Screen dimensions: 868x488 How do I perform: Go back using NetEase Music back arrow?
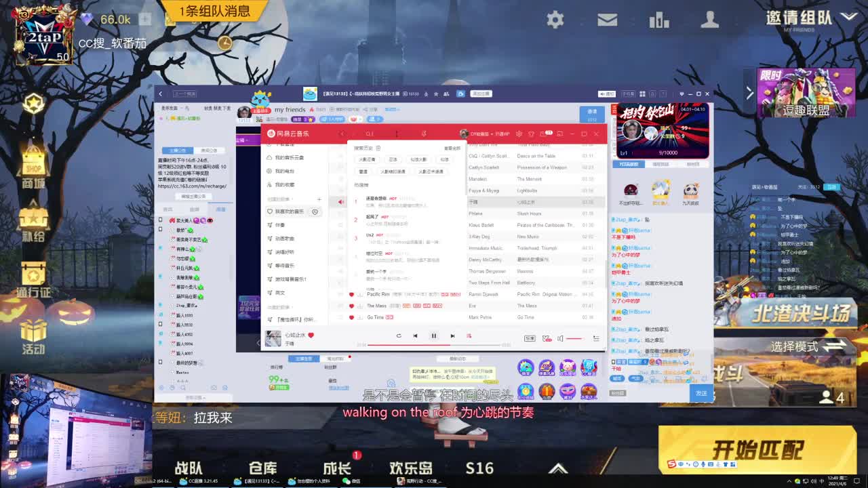[342, 134]
